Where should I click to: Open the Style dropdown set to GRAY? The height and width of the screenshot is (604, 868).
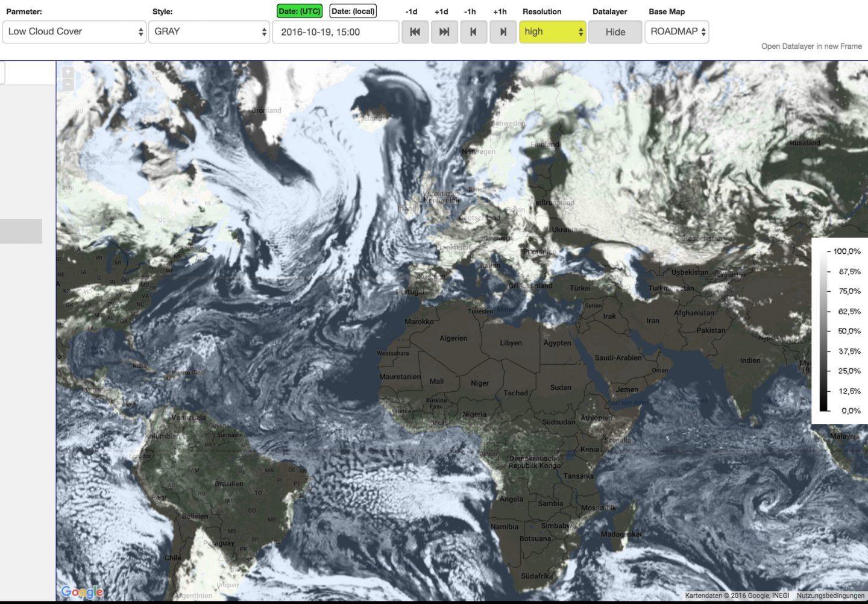point(209,31)
